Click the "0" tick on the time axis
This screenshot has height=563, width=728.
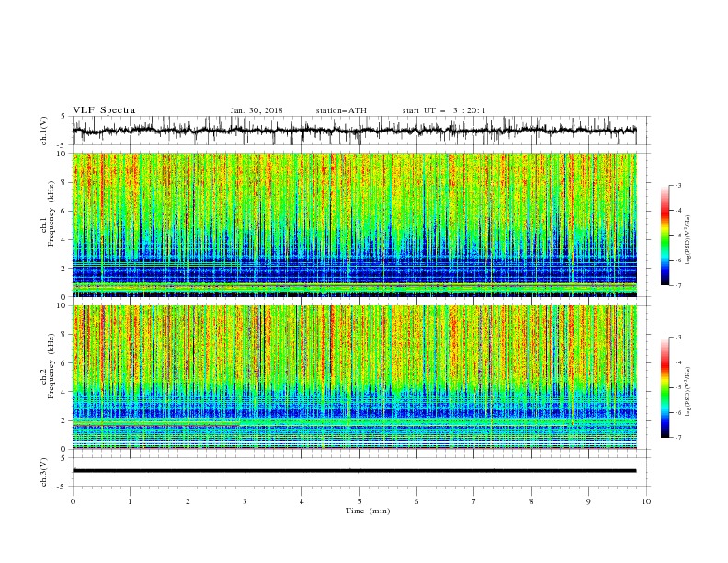(x=73, y=501)
